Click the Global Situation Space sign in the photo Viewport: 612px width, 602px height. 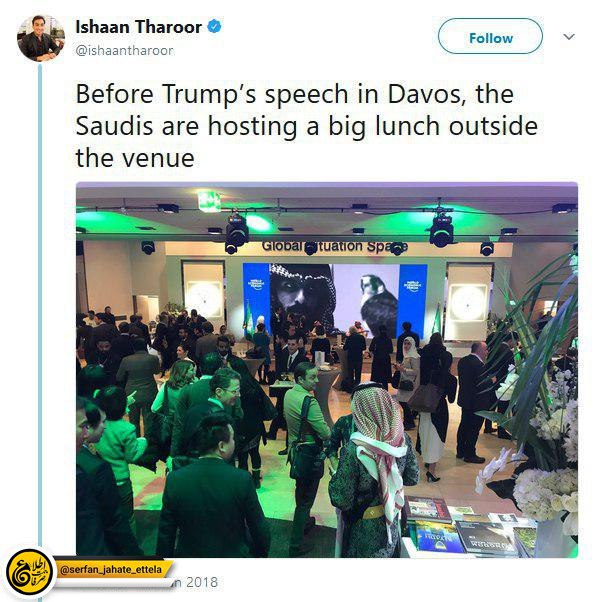(334, 246)
